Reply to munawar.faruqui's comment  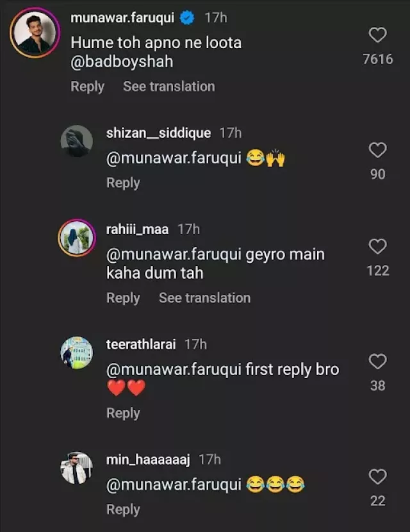[87, 87]
